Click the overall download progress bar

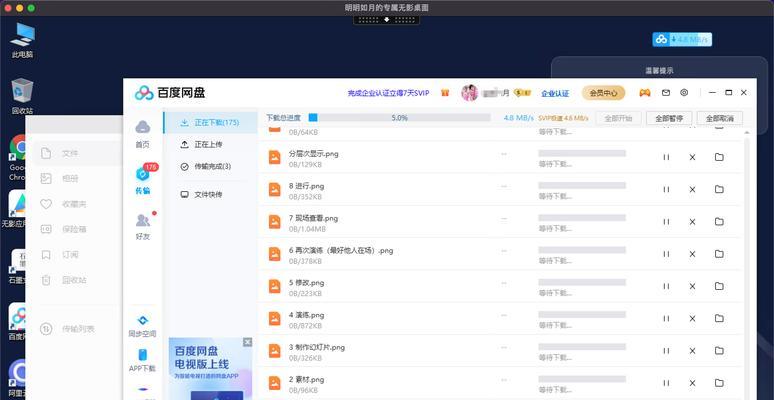click(x=399, y=118)
